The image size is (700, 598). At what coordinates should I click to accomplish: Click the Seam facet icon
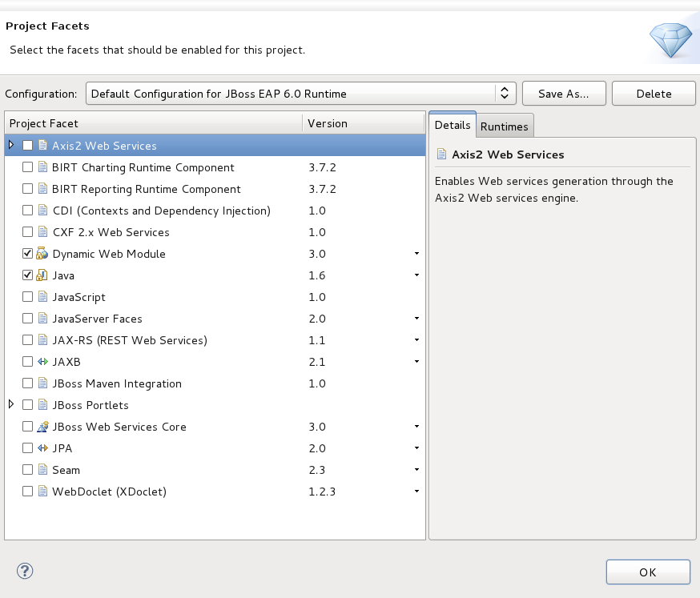point(42,470)
